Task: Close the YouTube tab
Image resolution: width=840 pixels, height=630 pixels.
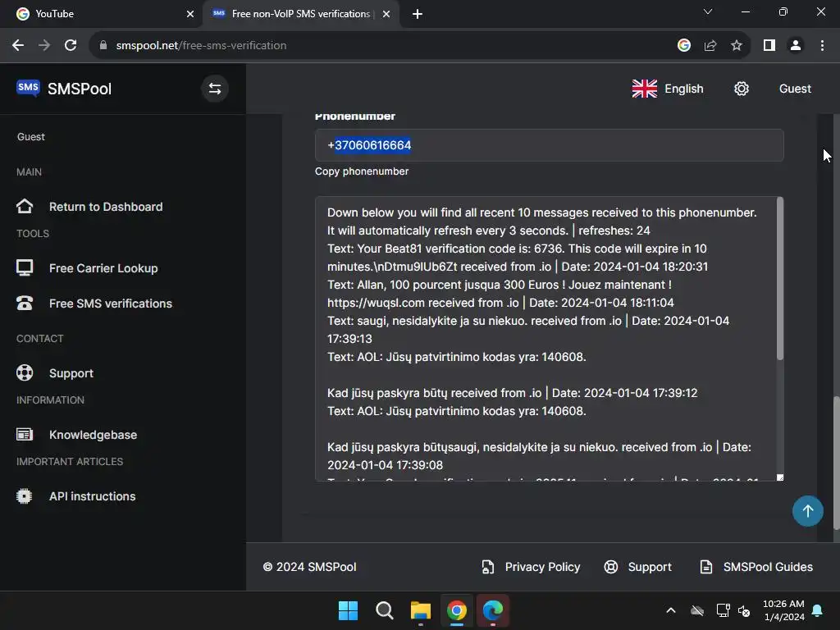Action: tap(190, 14)
